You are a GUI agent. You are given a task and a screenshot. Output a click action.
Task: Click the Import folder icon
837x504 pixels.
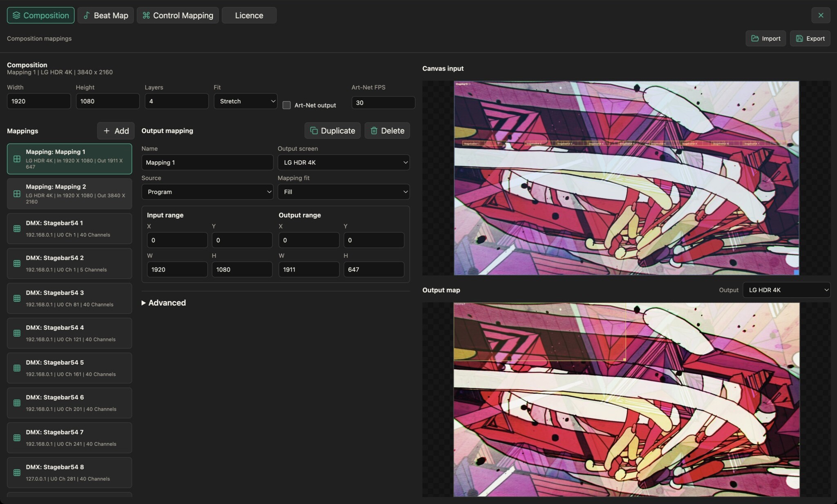pyautogui.click(x=755, y=38)
